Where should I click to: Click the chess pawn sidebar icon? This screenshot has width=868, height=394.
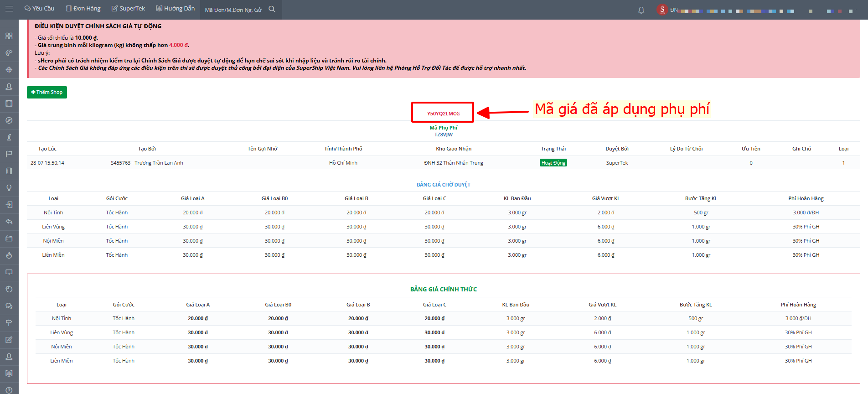[x=9, y=137]
